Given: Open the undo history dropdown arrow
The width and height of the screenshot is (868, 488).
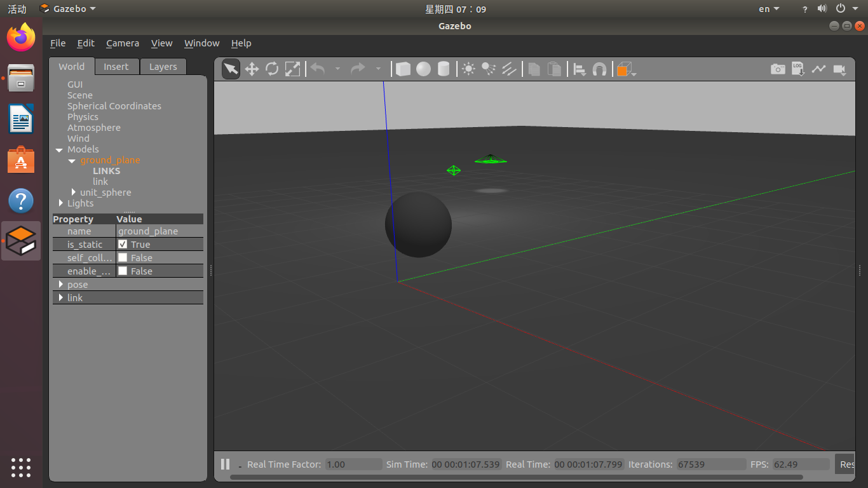Looking at the screenshot, I should pos(337,69).
